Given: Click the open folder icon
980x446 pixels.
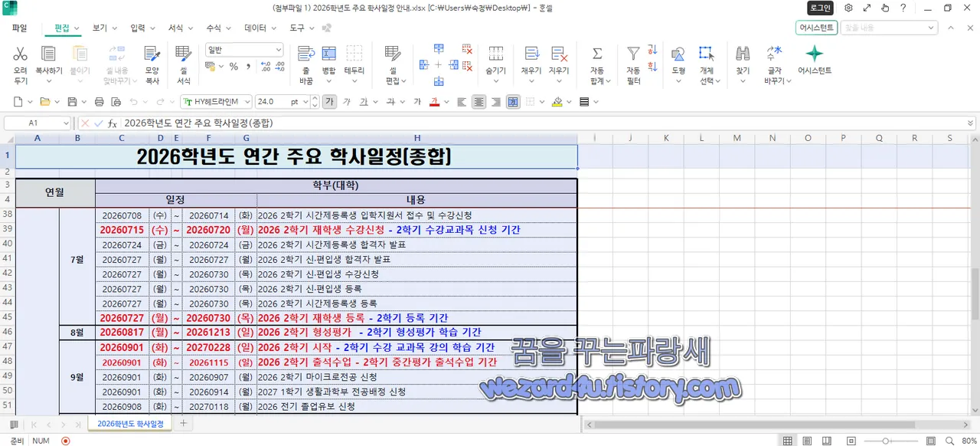Looking at the screenshot, I should tap(44, 101).
